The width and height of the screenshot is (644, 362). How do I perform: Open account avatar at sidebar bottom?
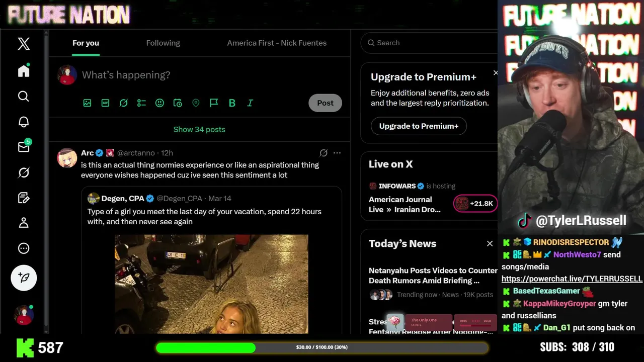click(24, 315)
